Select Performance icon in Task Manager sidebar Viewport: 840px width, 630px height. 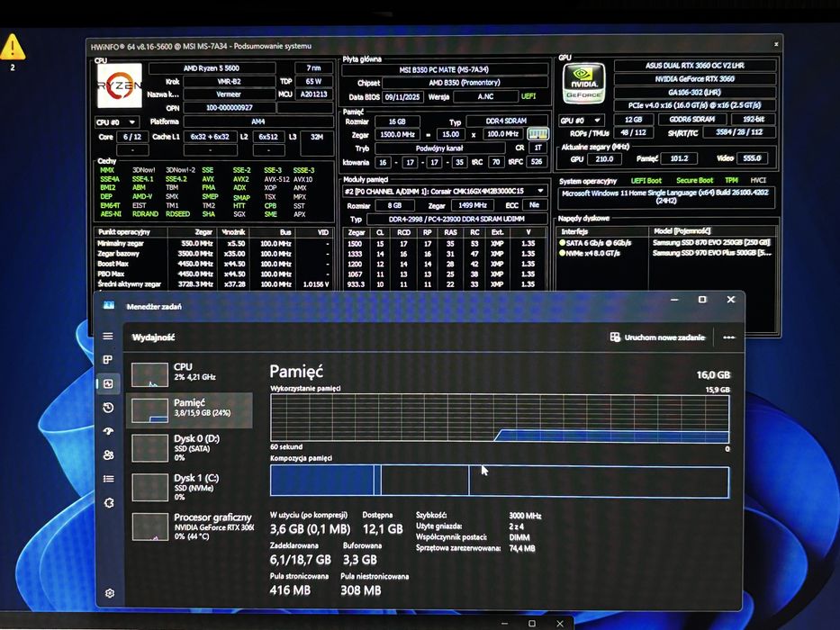point(108,383)
